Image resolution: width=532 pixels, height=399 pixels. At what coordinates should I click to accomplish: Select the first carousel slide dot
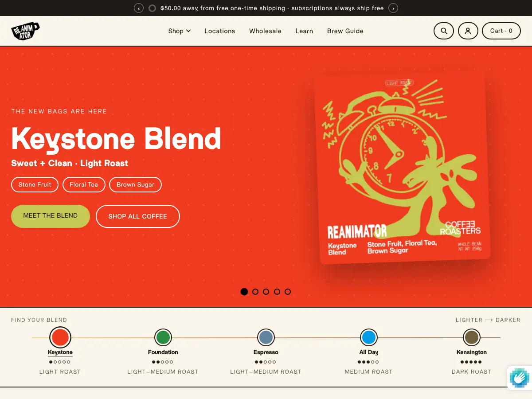244,292
